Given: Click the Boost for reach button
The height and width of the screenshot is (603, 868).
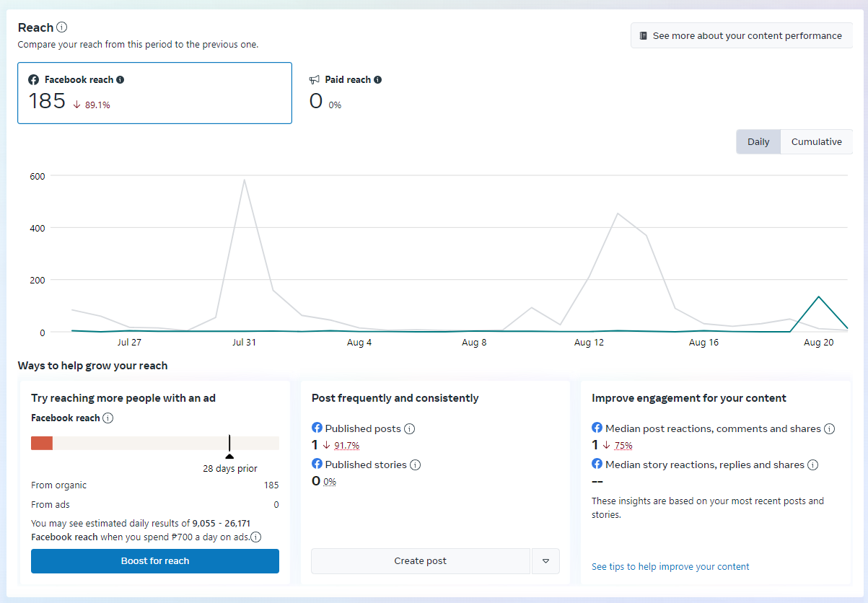Looking at the screenshot, I should pyautogui.click(x=155, y=561).
